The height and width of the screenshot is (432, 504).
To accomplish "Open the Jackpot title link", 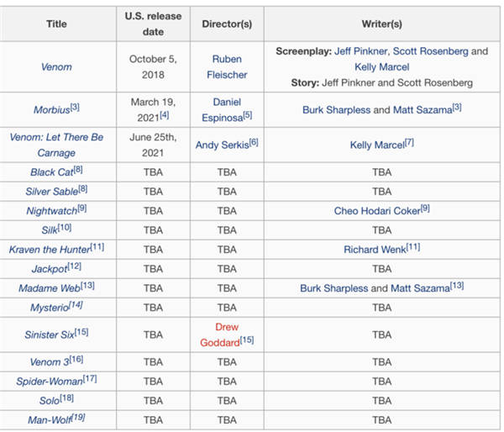I will click(x=50, y=269).
